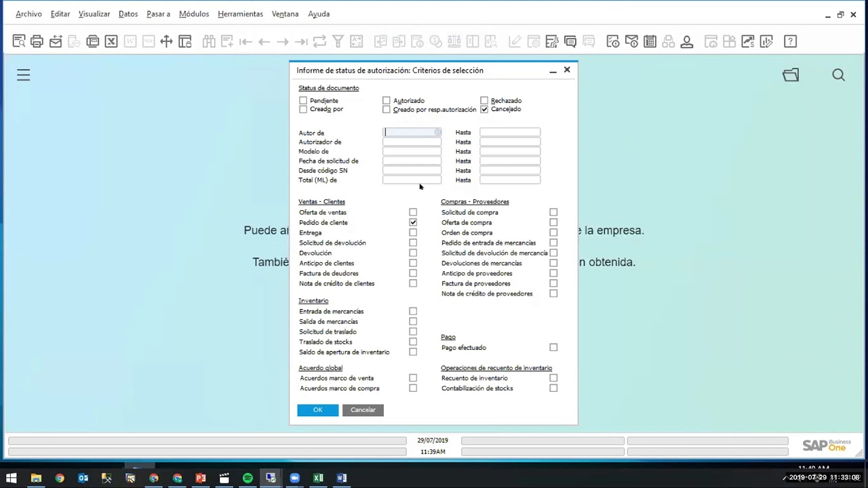The height and width of the screenshot is (488, 868).
Task: Check the Rechazado status checkbox
Action: tap(484, 100)
